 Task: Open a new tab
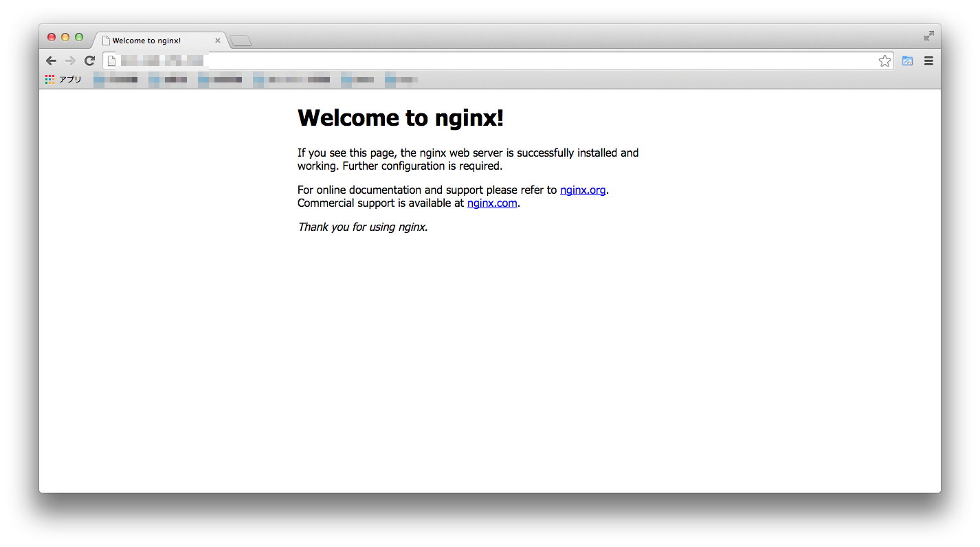pyautogui.click(x=240, y=40)
